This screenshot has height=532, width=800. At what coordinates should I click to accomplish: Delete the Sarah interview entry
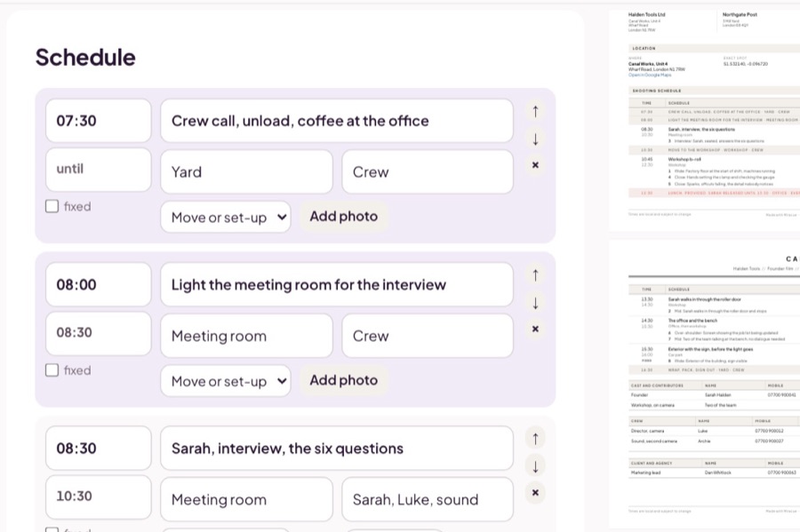[x=535, y=493]
